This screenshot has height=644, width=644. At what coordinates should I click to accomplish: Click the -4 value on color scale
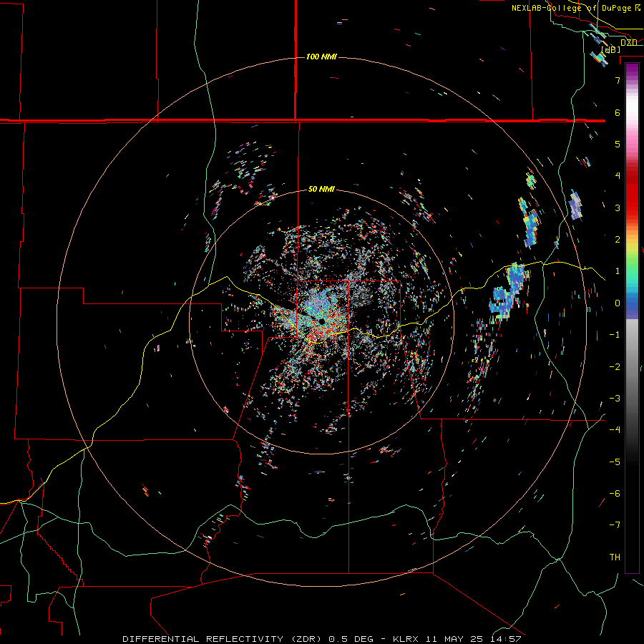pyautogui.click(x=615, y=430)
